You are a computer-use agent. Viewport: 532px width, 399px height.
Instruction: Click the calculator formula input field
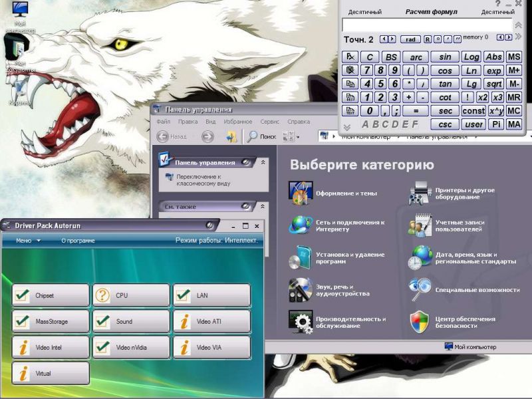(x=426, y=25)
